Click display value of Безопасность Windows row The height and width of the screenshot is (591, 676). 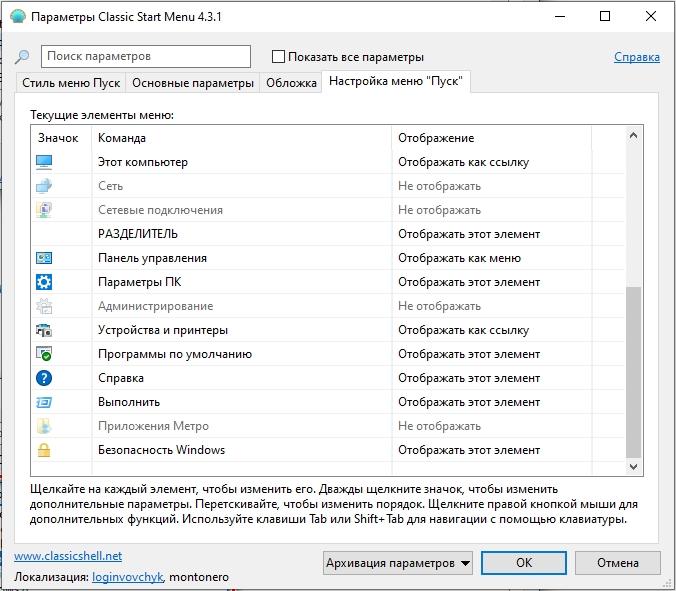469,450
